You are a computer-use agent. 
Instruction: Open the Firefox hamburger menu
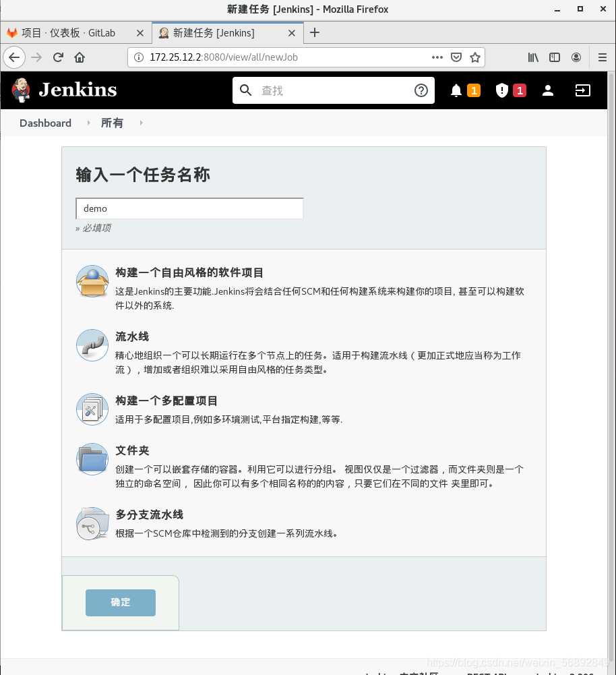click(x=603, y=57)
